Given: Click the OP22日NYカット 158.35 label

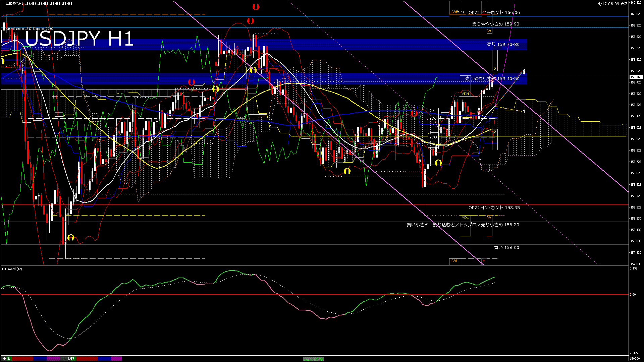Looking at the screenshot, I should (494, 208).
